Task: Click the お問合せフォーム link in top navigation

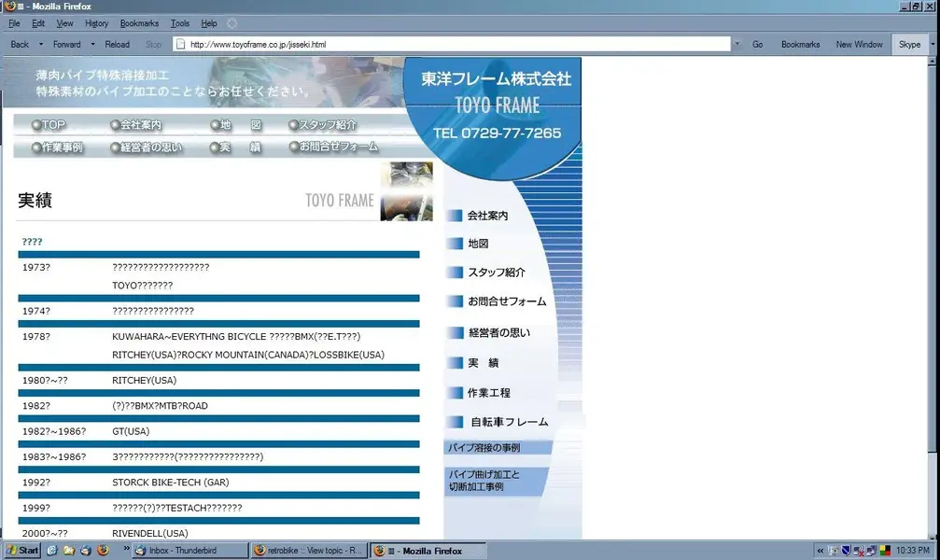Action: (333, 147)
